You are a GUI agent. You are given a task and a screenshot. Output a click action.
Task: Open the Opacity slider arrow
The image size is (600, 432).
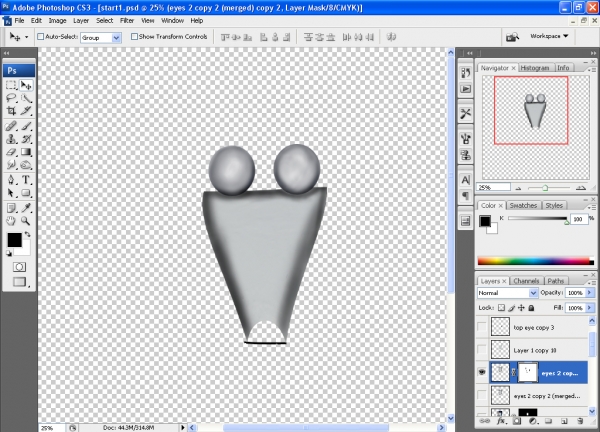click(x=590, y=293)
